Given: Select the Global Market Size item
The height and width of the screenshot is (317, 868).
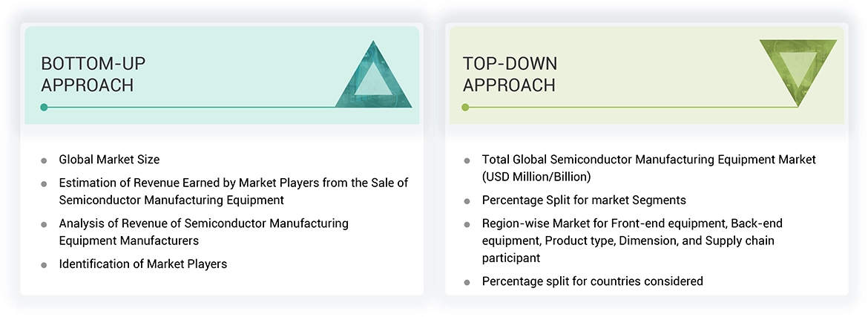Looking at the screenshot, I should [109, 160].
